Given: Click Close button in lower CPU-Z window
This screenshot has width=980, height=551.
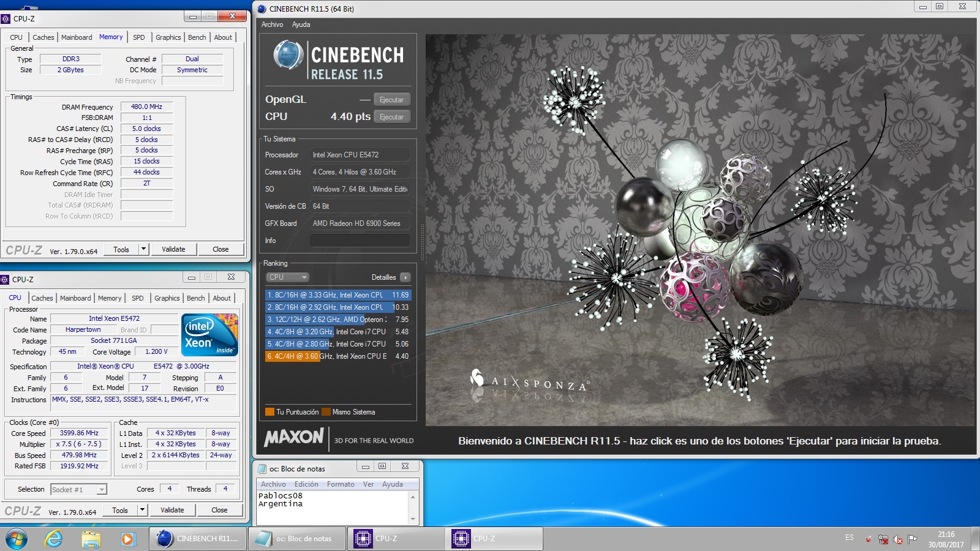Looking at the screenshot, I should point(219,510).
